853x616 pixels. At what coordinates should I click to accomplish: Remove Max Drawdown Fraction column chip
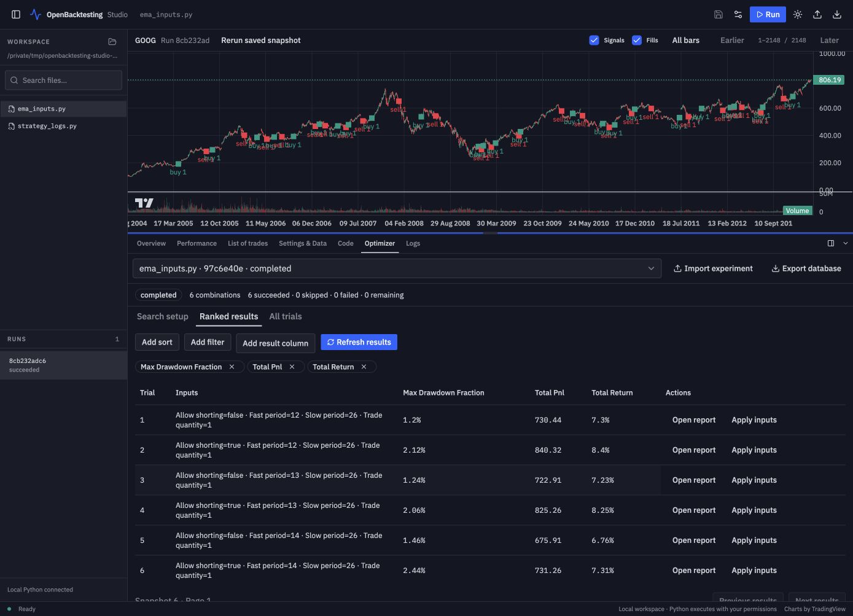tap(232, 367)
